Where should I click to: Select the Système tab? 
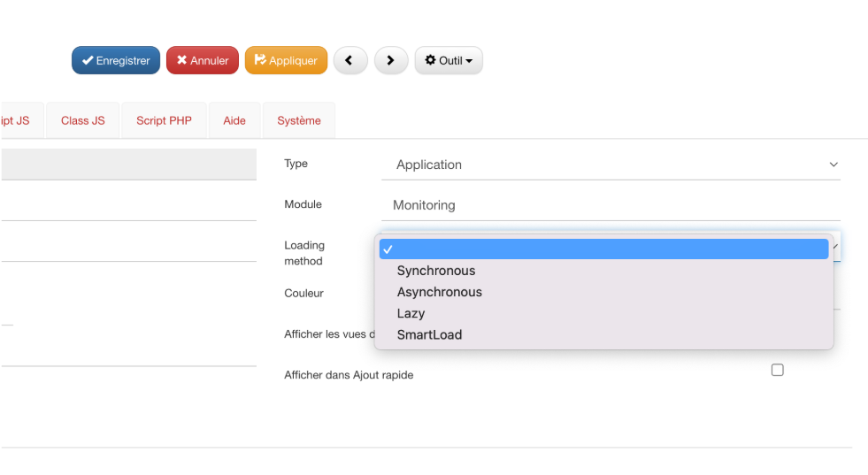(x=299, y=120)
